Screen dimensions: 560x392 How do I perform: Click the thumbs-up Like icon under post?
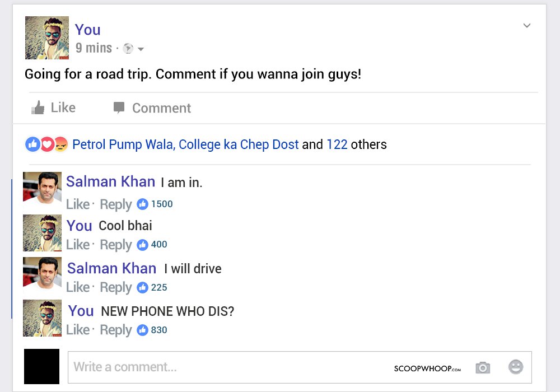[x=38, y=108]
